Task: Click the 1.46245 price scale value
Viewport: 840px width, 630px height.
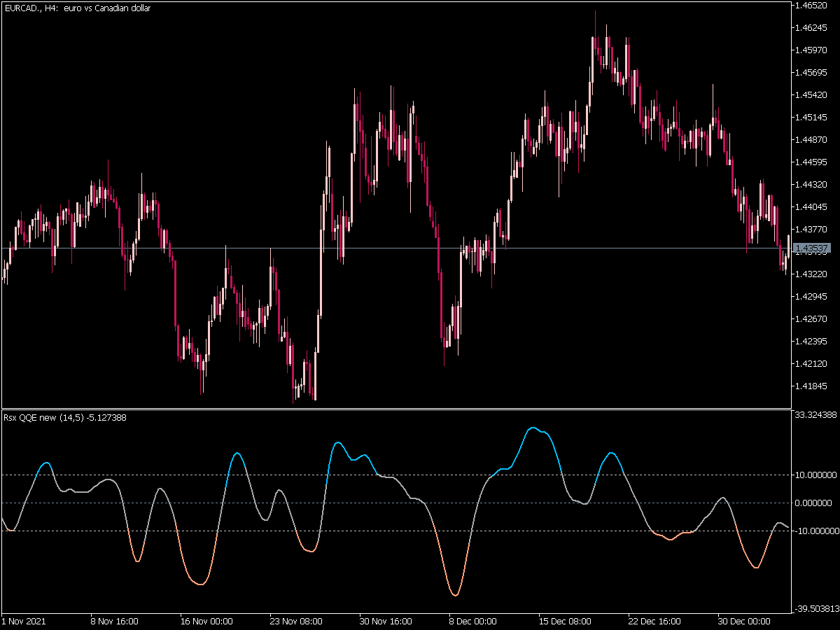Action: pos(812,28)
